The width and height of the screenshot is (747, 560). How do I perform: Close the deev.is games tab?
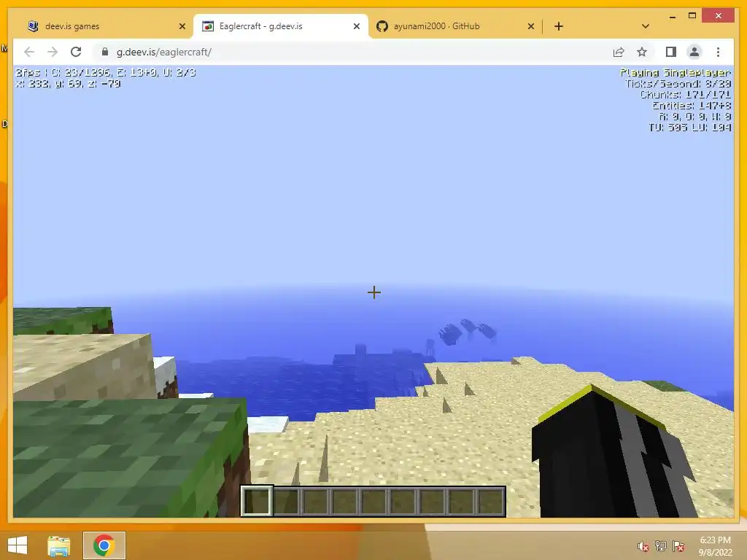182,26
